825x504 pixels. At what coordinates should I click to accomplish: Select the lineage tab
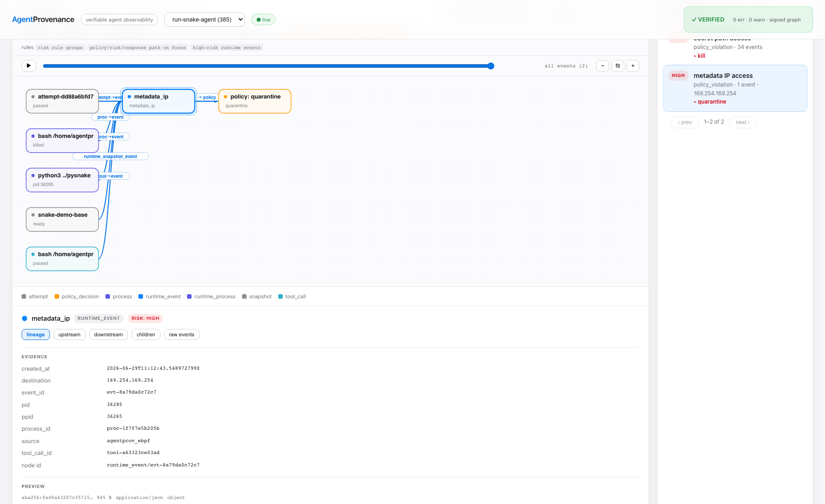(36, 334)
